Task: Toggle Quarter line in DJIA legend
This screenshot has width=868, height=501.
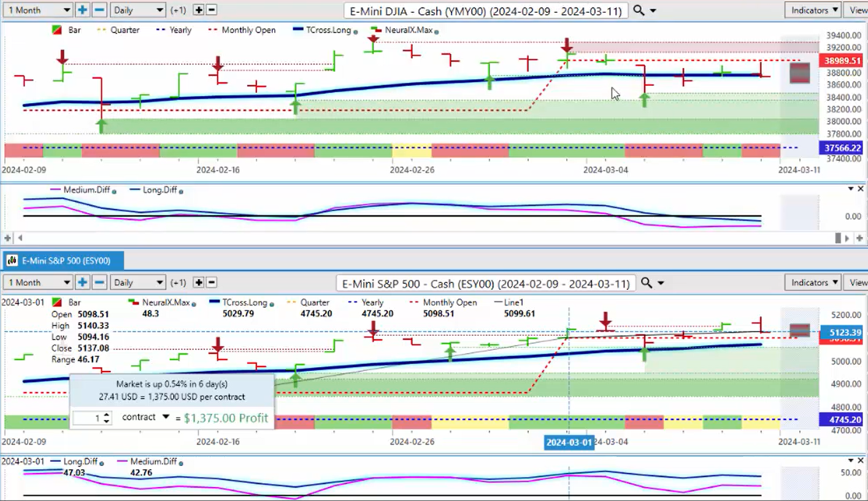Action: [x=118, y=30]
